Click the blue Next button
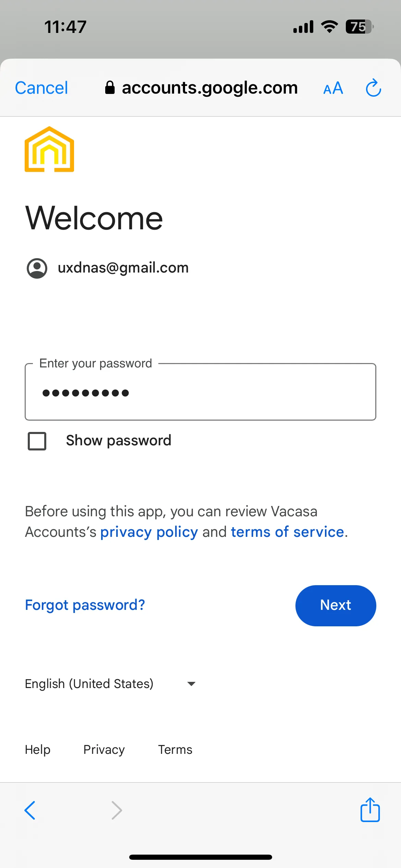401x868 pixels. pyautogui.click(x=336, y=606)
